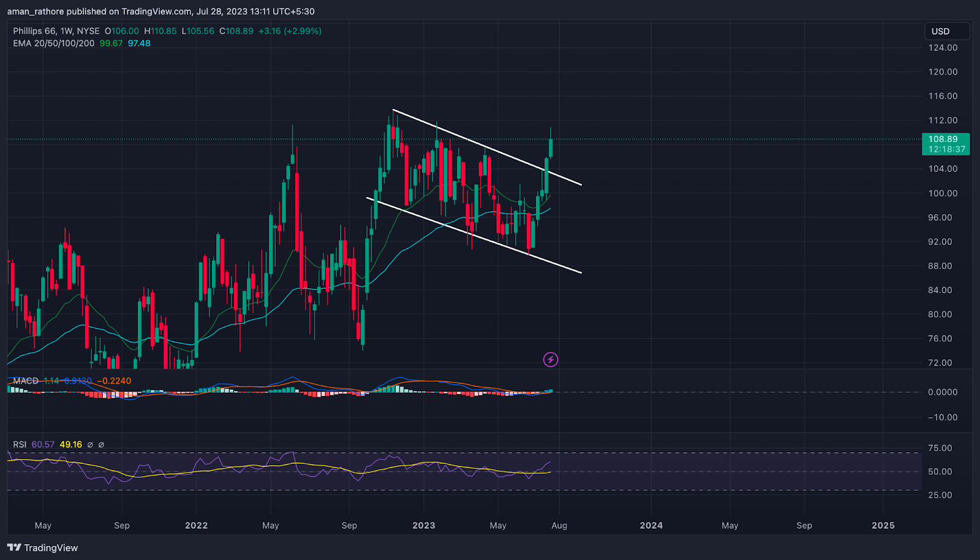Screen dimensions: 980x560
Task: Click the high value H110.85
Action: pos(160,31)
